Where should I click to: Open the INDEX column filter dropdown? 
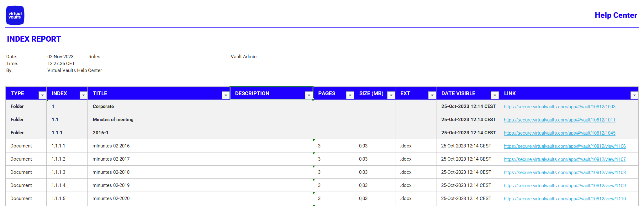tap(83, 95)
